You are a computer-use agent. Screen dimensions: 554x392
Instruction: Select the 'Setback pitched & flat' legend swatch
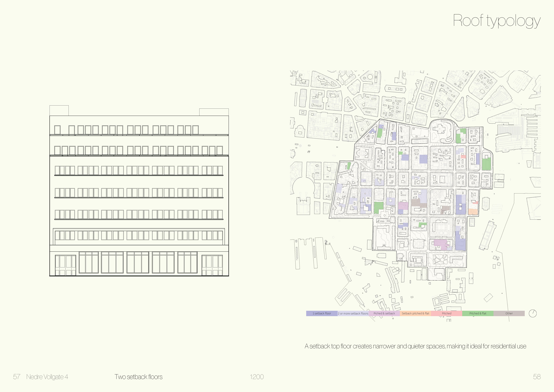[x=415, y=313]
